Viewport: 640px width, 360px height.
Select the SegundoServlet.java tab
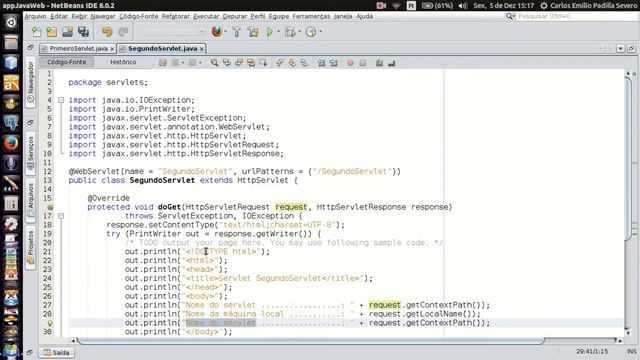162,49
